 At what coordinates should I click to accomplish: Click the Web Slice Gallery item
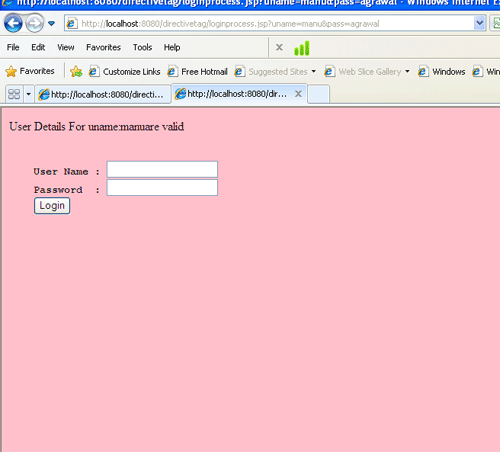pos(362,72)
